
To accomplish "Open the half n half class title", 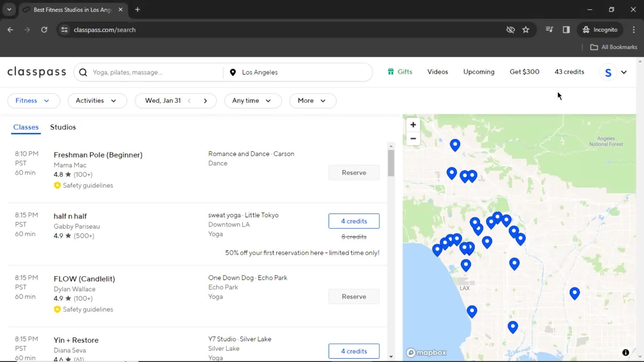I will click(x=70, y=217).
